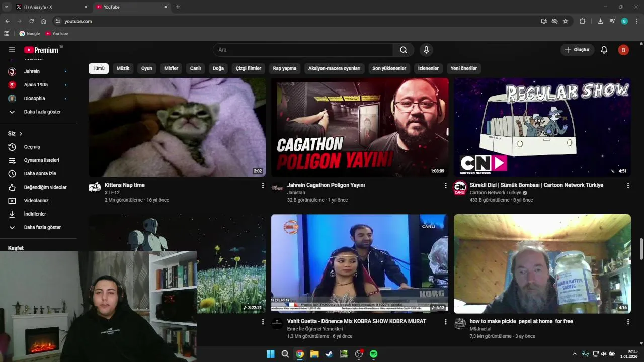Open more options for Jahrein Cagathon Poligon Yayını
This screenshot has width=644, height=362.
445,186
